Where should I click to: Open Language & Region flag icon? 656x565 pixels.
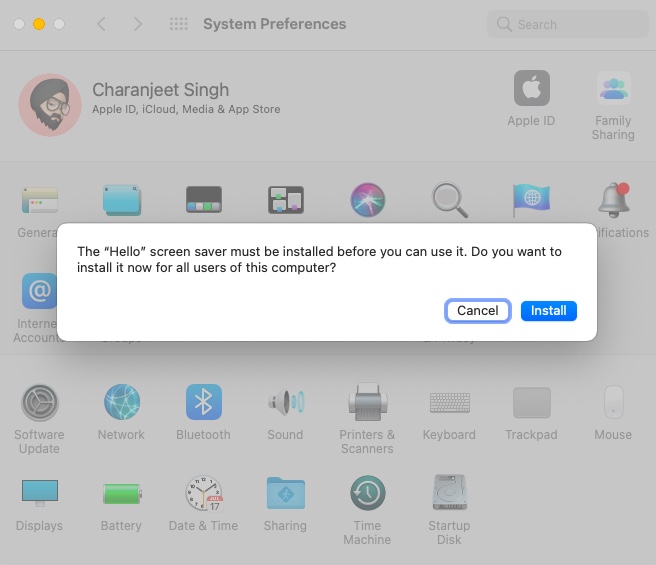(531, 200)
